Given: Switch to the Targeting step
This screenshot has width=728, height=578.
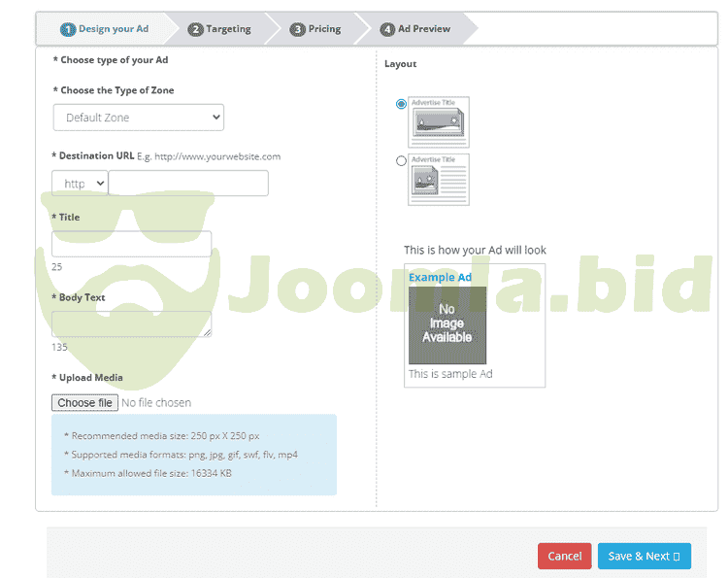Looking at the screenshot, I should point(220,29).
